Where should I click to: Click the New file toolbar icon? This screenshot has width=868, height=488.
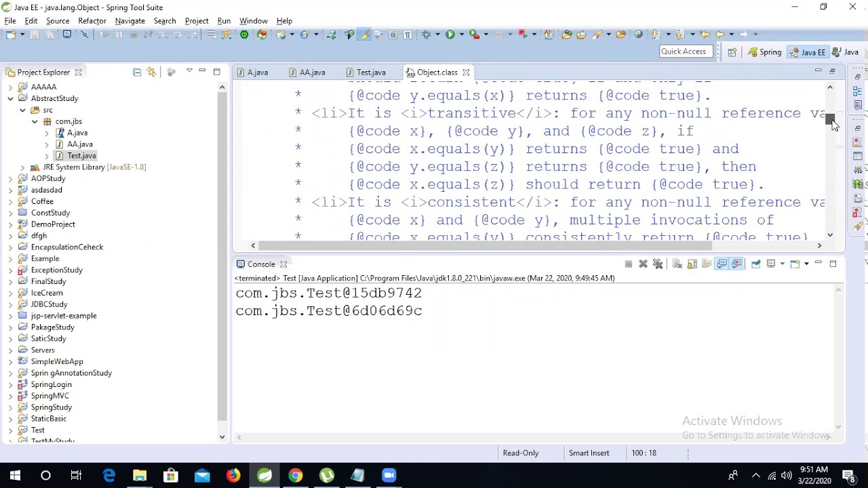click(11, 34)
